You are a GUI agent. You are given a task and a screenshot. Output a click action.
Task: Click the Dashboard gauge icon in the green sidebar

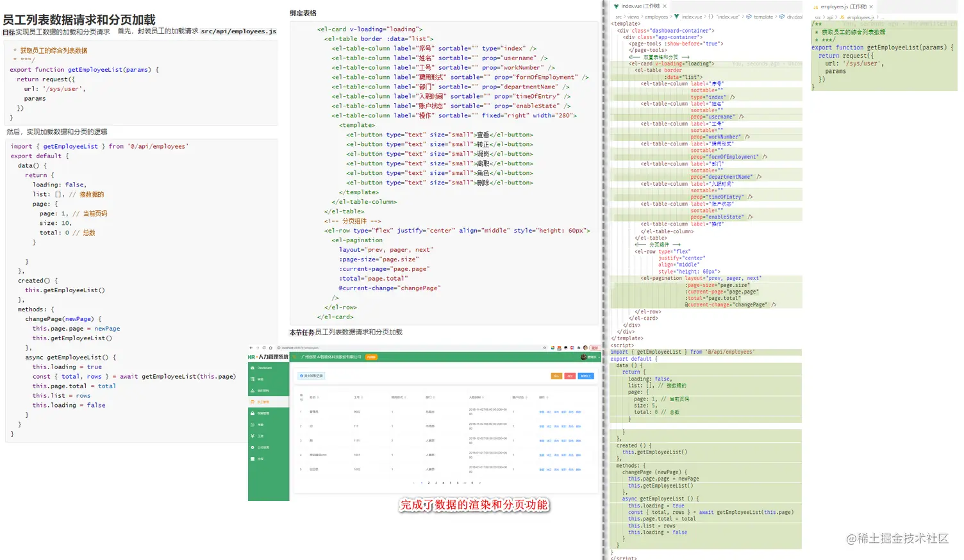pyautogui.click(x=253, y=368)
